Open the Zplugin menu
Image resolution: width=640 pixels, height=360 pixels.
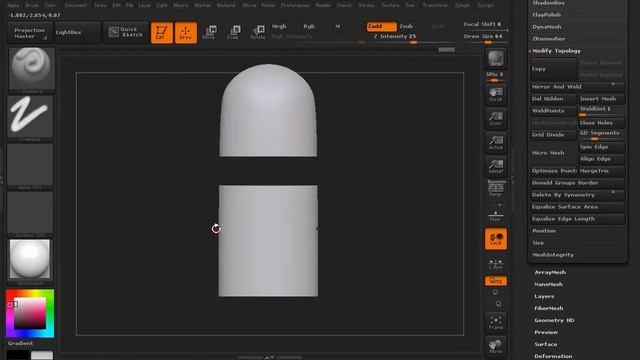pos(462,5)
